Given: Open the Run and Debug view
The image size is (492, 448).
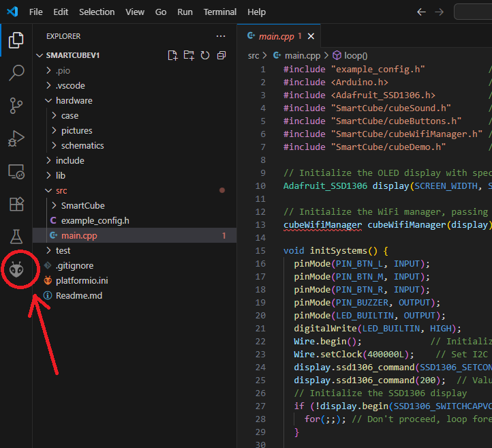Looking at the screenshot, I should coord(16,138).
